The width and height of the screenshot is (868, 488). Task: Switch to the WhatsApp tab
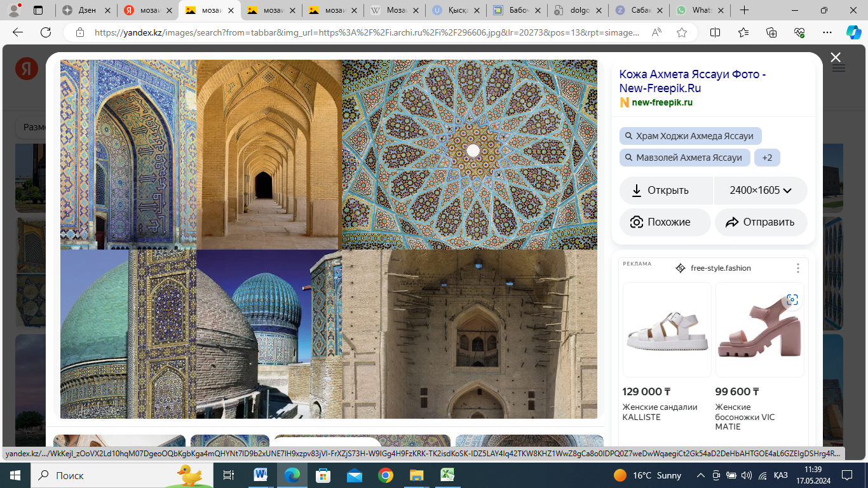click(701, 10)
